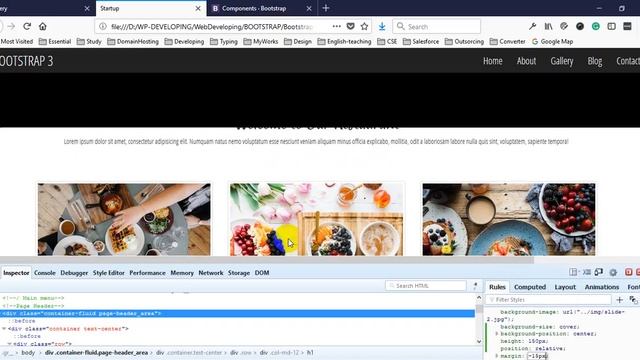640x360 pixels.
Task: Open the Google Map bookmark
Action: point(552,42)
